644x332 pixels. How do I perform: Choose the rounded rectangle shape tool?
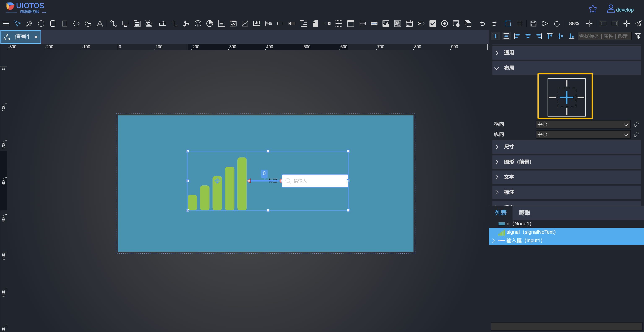click(x=53, y=24)
